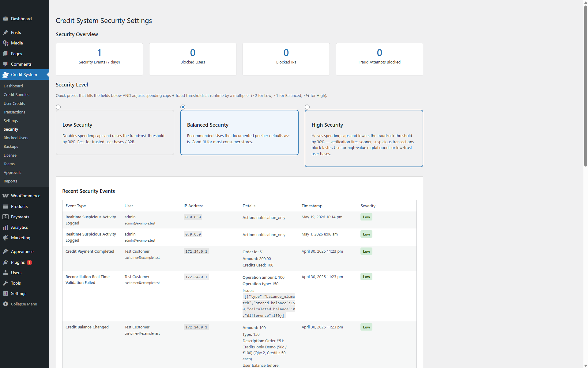This screenshot has height=368, width=588.
Task: Click the Tools wrench icon
Action: pos(6,283)
